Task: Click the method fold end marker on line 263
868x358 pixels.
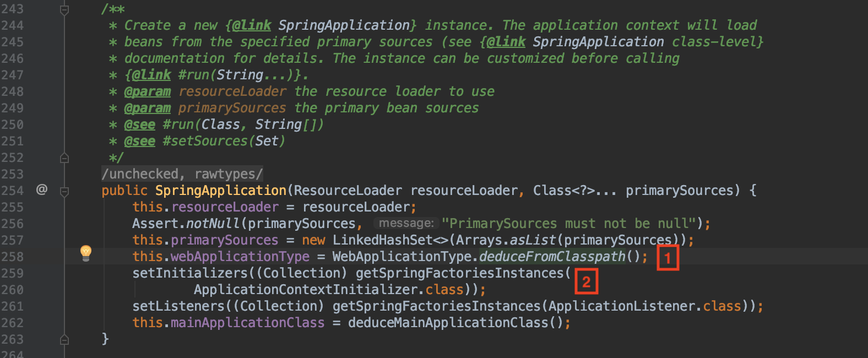Action: click(64, 340)
